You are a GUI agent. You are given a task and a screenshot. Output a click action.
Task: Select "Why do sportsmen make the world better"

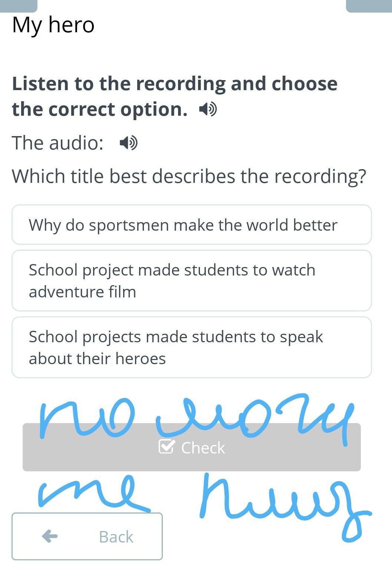click(191, 225)
